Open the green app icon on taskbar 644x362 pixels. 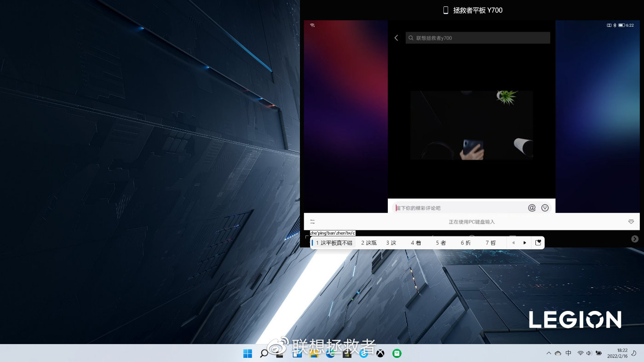tap(397, 353)
